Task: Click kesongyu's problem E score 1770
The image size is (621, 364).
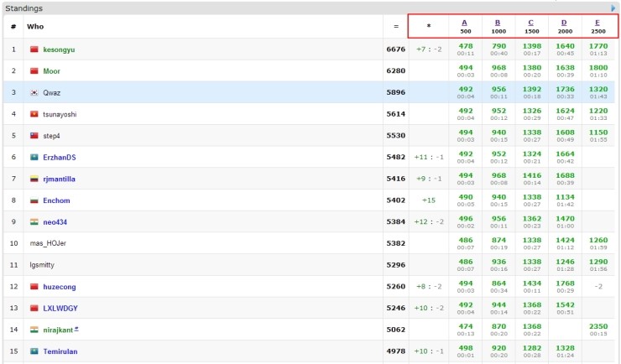Action: pos(598,46)
